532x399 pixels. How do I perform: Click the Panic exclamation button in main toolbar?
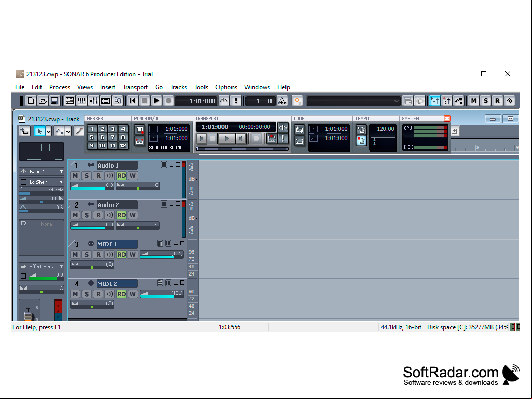click(x=236, y=101)
